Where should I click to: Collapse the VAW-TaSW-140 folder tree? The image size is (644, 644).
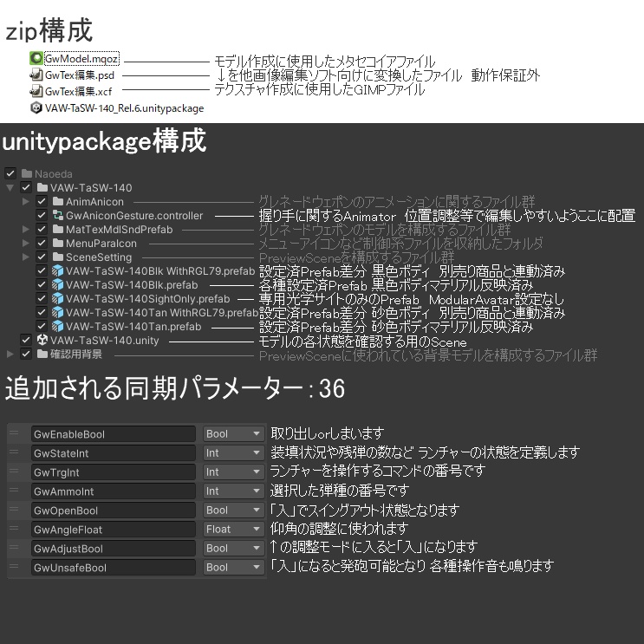point(10,188)
